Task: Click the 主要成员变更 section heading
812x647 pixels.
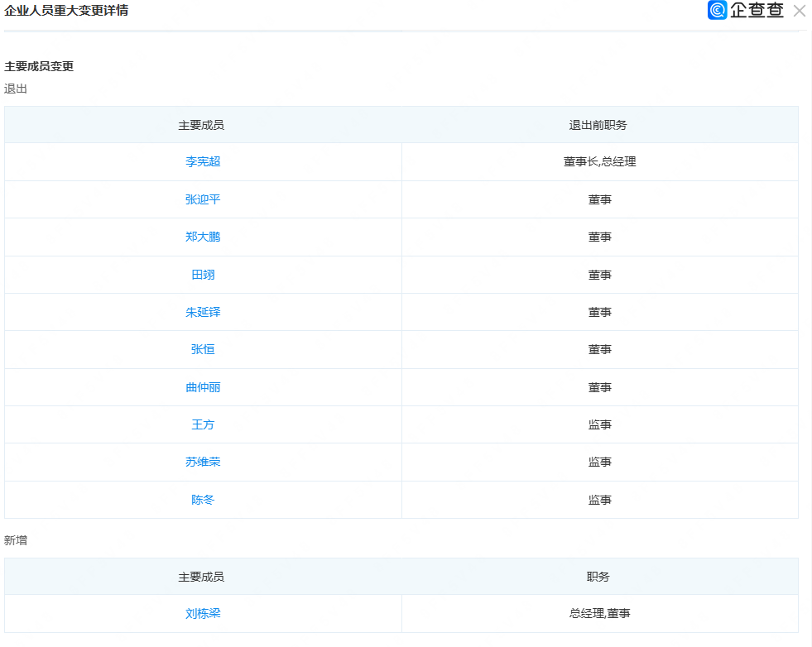Action: 39,66
